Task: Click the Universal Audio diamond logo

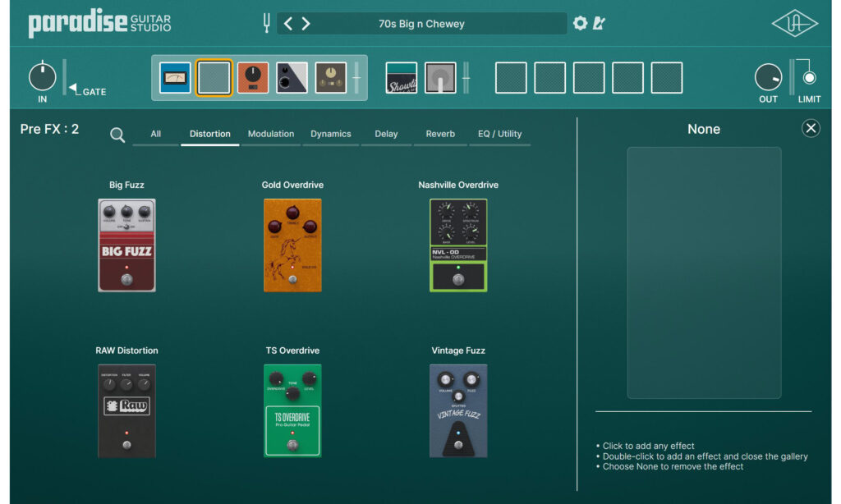Action: click(x=794, y=24)
